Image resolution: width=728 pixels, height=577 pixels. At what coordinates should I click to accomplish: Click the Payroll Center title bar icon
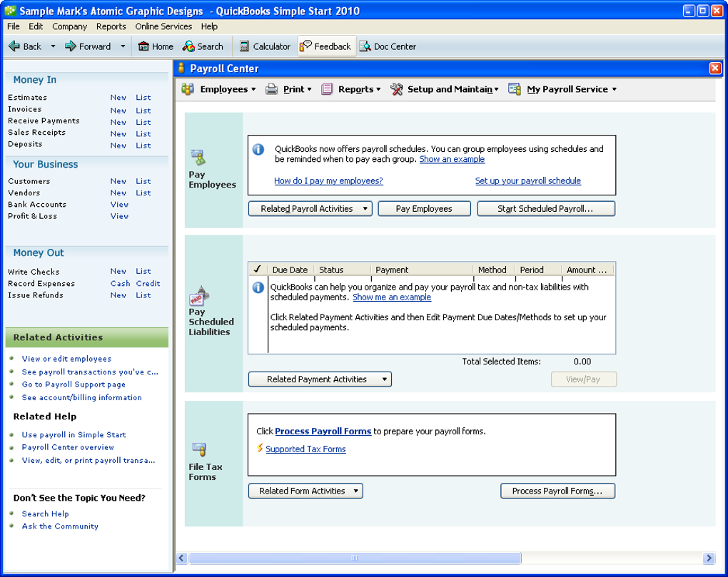[181, 68]
